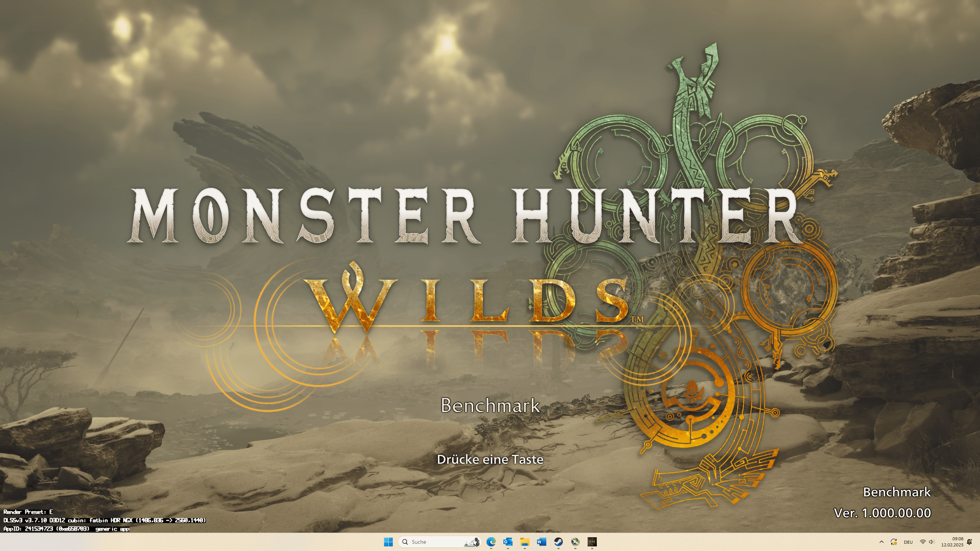Click the 'AppID' debug overlay line
This screenshot has height=551, width=980.
66,529
